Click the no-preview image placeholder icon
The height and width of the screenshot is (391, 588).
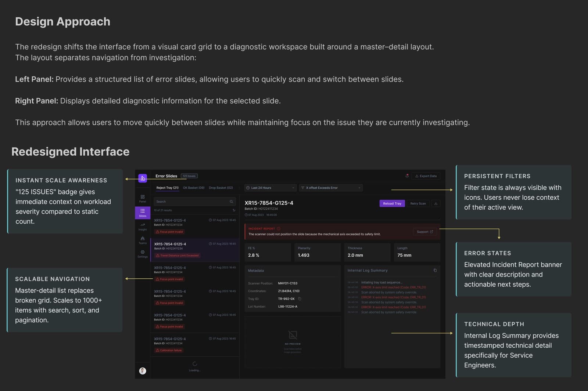[293, 335]
